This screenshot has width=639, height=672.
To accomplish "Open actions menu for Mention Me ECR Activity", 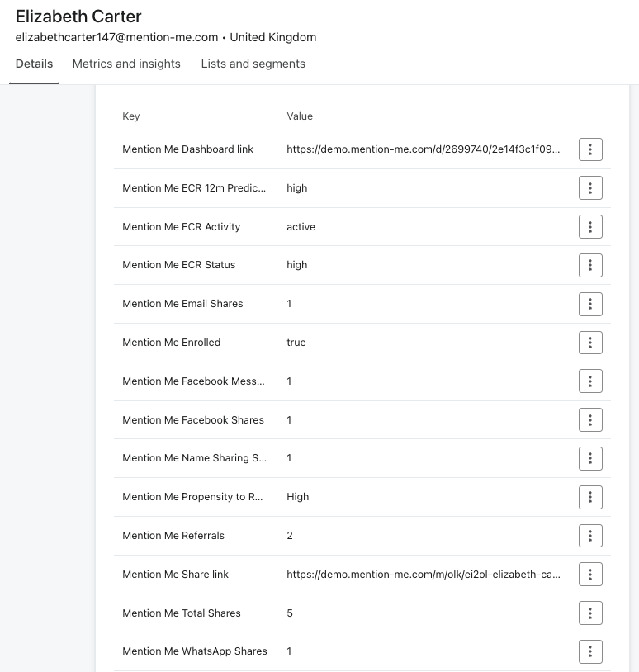I will pos(590,226).
